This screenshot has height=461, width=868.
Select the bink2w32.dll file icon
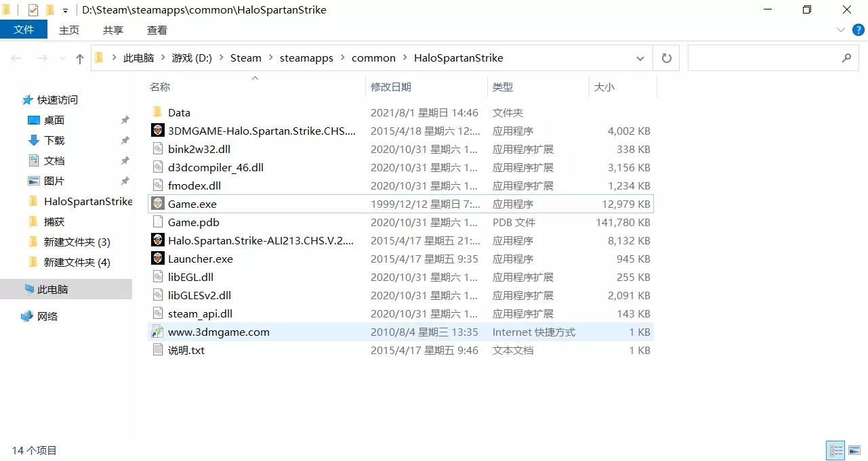[157, 149]
